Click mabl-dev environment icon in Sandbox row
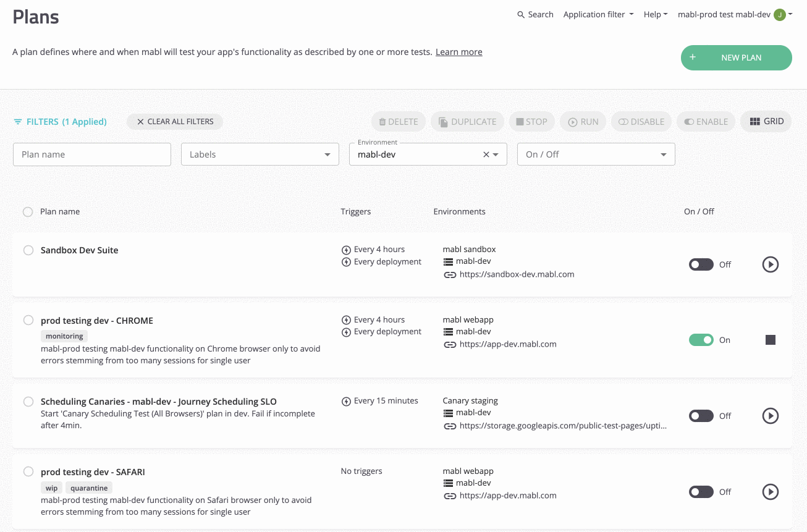Image resolution: width=807 pixels, height=532 pixels. click(449, 262)
